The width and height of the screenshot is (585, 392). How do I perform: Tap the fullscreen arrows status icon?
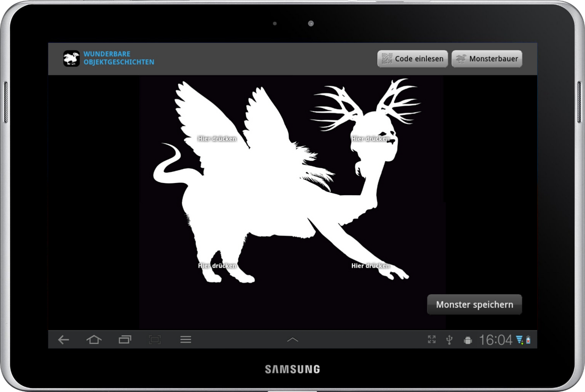(x=432, y=340)
